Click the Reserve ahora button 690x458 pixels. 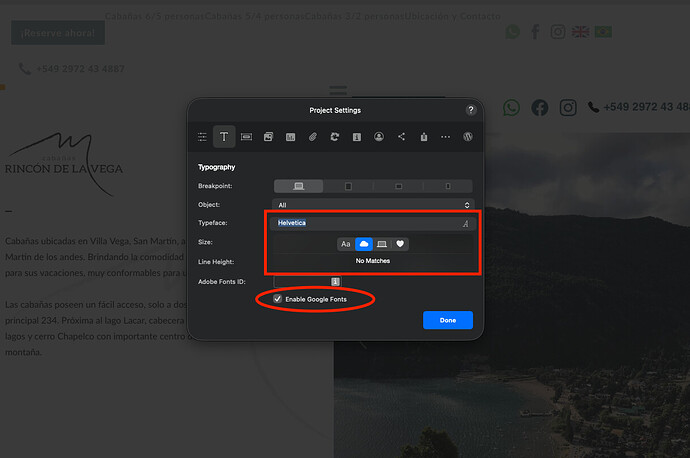point(58,33)
